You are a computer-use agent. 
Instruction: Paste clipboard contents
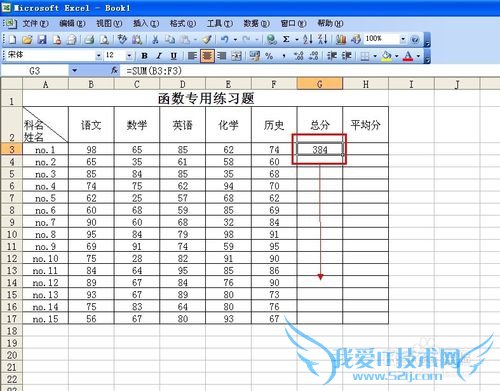[x=186, y=40]
